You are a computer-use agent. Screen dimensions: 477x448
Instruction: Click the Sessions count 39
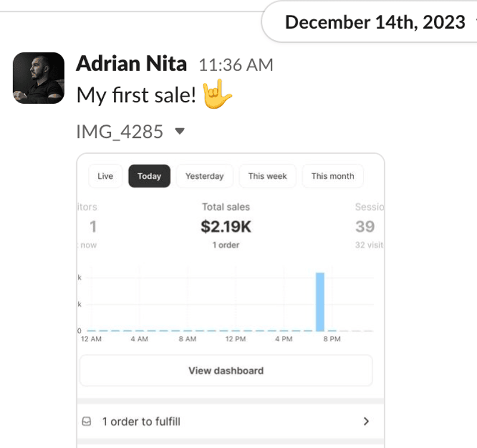pyautogui.click(x=365, y=227)
